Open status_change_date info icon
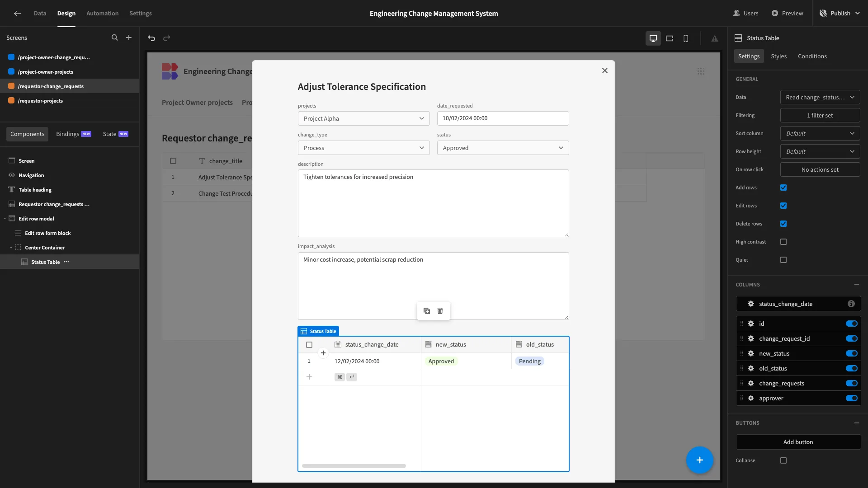 point(851,304)
